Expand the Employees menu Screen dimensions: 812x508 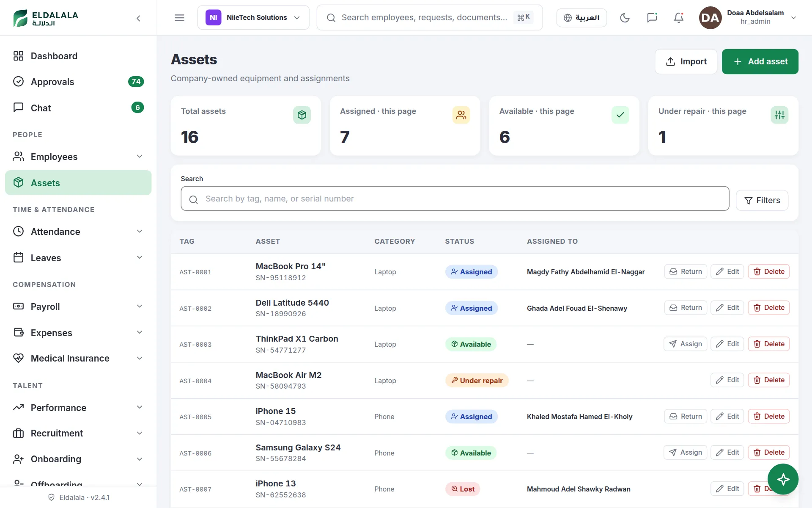tap(78, 157)
